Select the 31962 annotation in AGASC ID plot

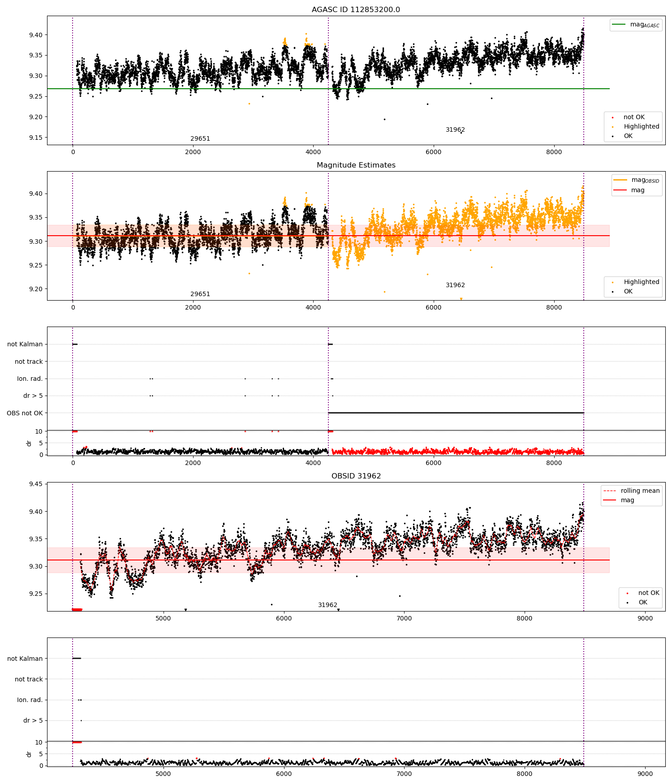click(x=455, y=130)
